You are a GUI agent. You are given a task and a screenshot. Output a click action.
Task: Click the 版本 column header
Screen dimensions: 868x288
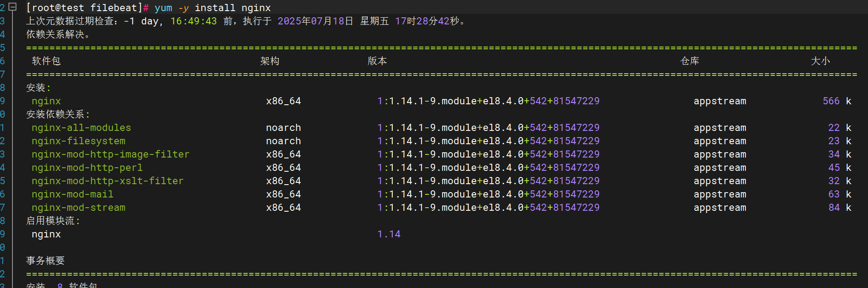377,61
